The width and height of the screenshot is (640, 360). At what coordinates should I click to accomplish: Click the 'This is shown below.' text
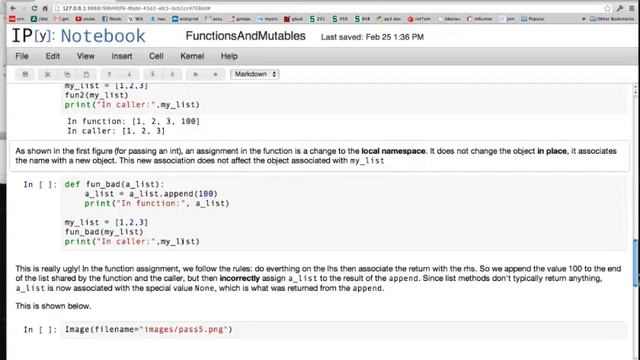tap(53, 306)
